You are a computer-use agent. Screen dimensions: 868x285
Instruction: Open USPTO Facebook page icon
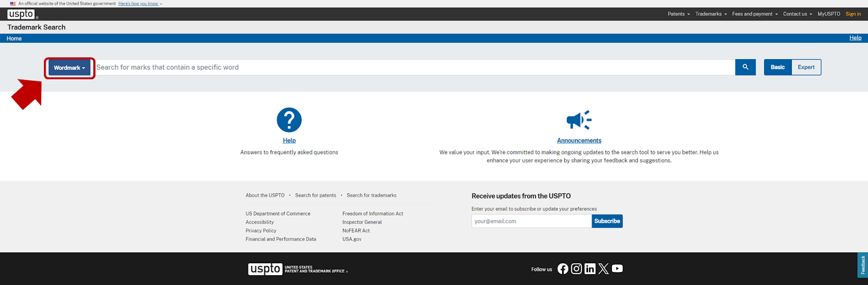563,269
